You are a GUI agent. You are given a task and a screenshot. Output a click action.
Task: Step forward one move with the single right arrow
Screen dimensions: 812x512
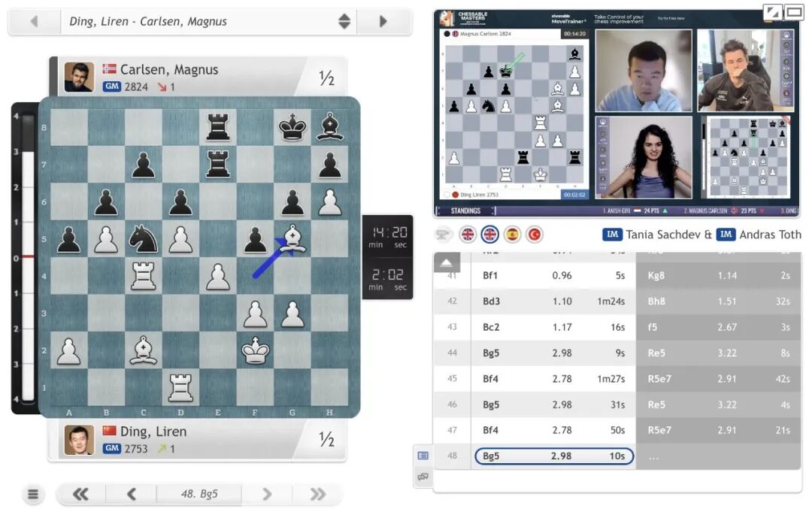267,495
